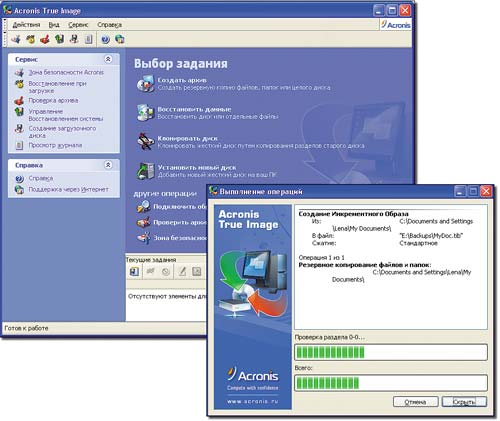Click the log viewer icon in the top toolbar
The image size is (500, 421).
coord(88,39)
